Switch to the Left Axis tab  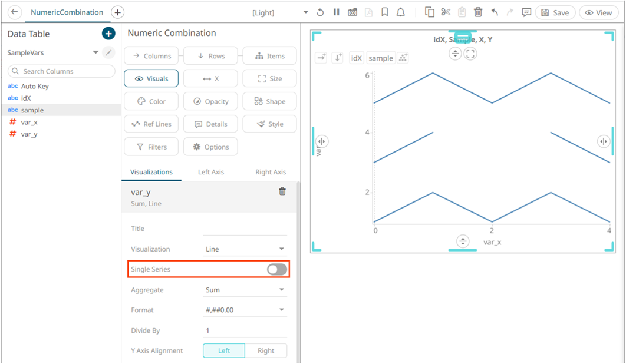[211, 172]
